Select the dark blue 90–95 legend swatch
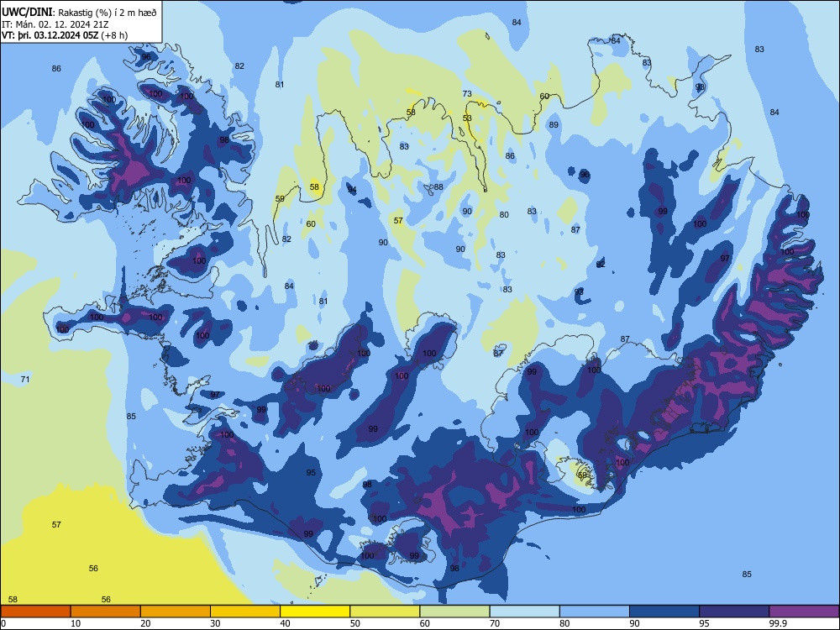Viewport: 840px width, 630px height. (x=664, y=612)
